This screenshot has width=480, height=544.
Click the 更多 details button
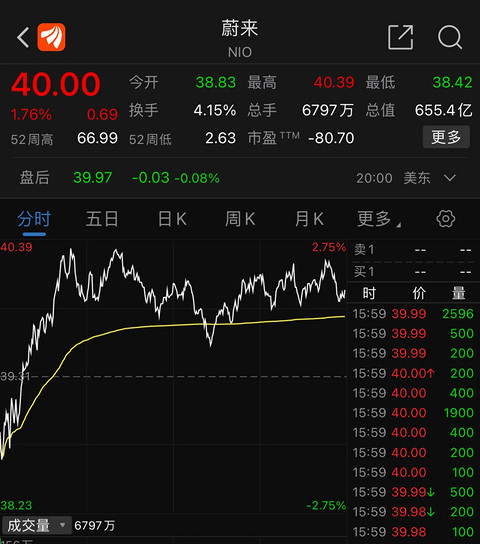(446, 137)
